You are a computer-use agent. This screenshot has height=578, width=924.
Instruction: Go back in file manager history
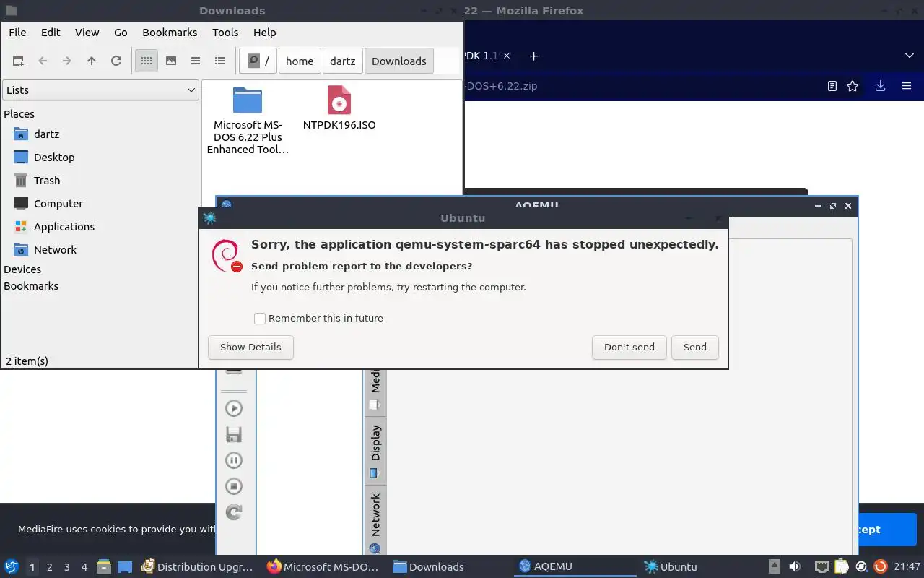tap(43, 61)
